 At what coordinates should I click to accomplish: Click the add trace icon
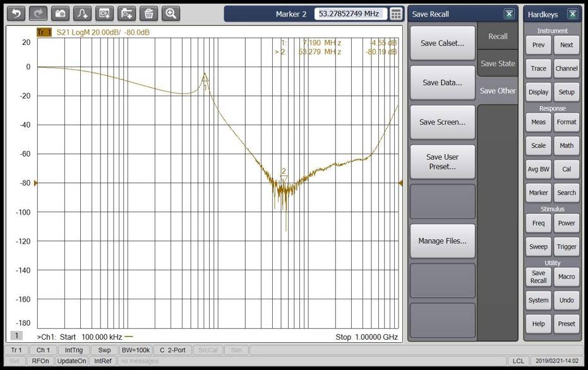click(x=82, y=13)
